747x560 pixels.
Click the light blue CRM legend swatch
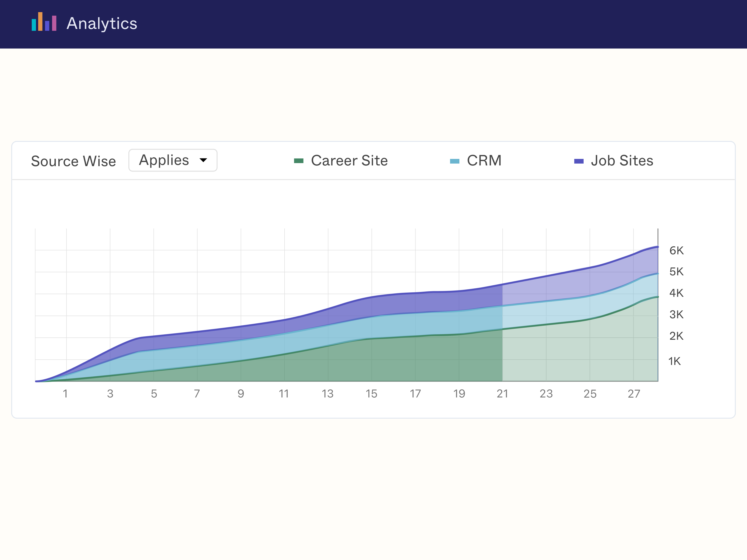click(x=455, y=161)
